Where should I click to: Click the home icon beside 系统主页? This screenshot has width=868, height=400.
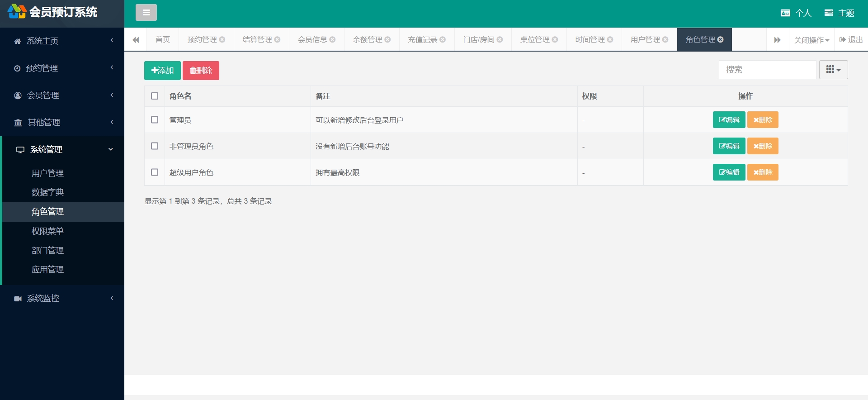click(x=18, y=41)
